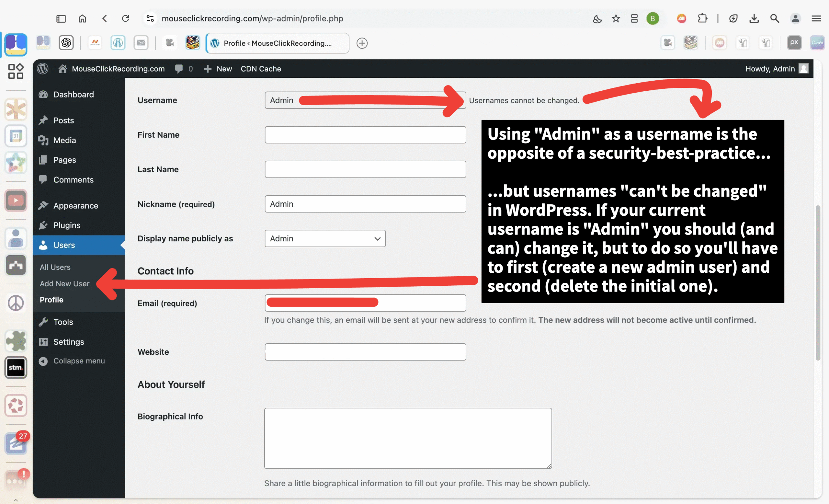Open the downloads icon in browser toolbar
The height and width of the screenshot is (504, 829).
pos(754,18)
